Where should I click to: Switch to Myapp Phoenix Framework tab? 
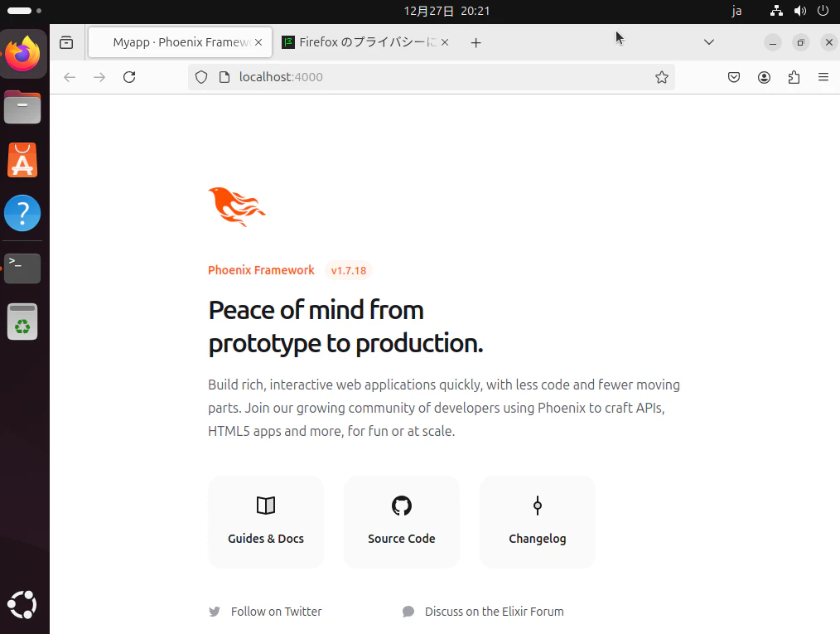point(180,42)
